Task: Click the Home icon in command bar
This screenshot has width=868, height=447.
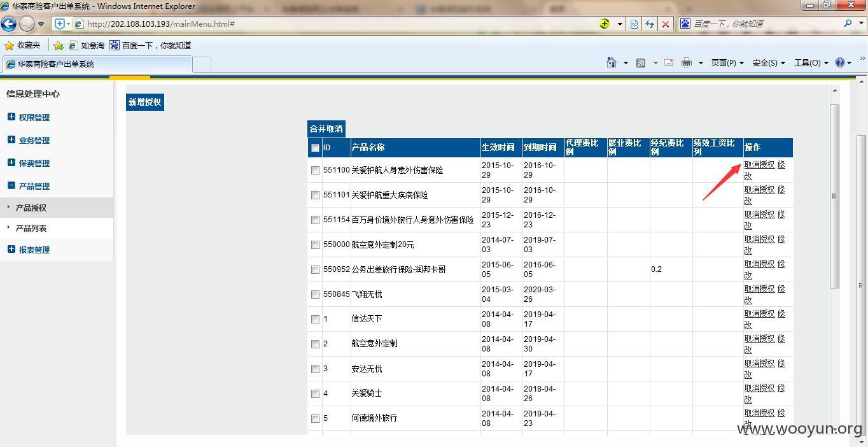Action: tap(612, 62)
